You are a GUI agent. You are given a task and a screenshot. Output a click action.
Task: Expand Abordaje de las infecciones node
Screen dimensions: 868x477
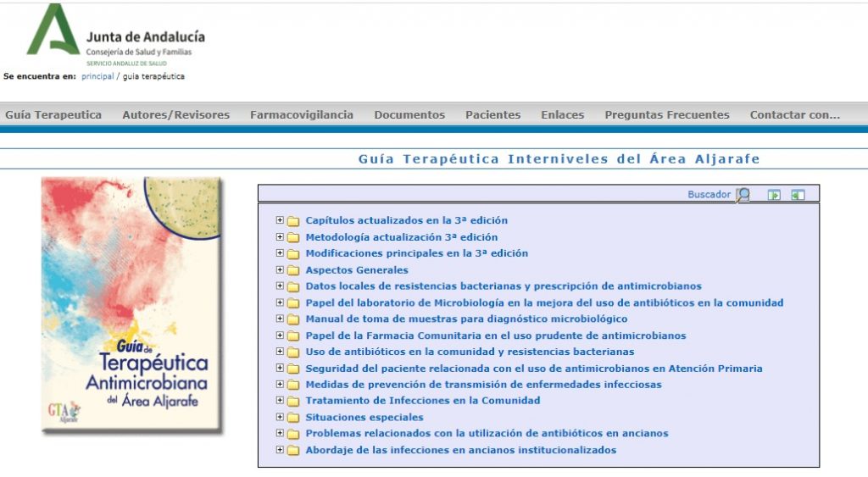[280, 449]
